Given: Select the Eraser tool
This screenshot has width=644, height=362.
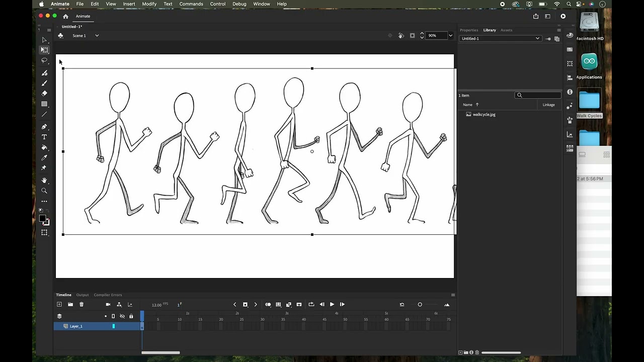Looking at the screenshot, I should pos(44,94).
